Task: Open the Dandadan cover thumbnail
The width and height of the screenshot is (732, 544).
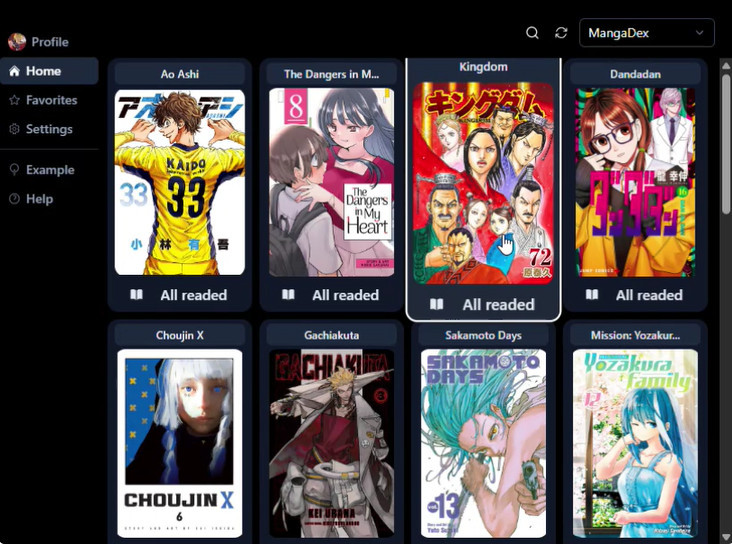Action: (635, 182)
